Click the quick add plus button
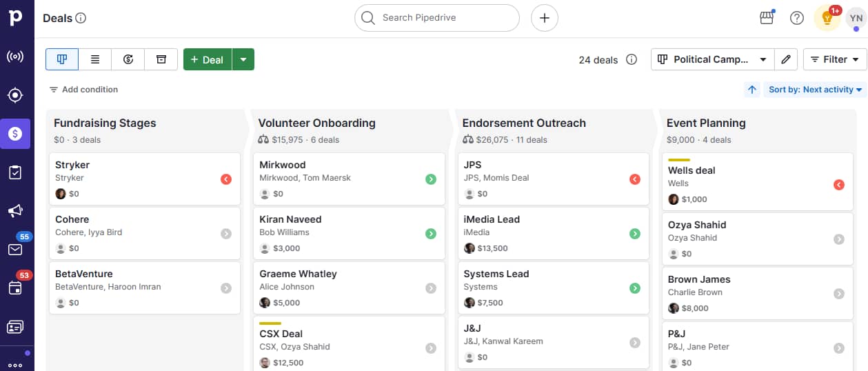 pyautogui.click(x=544, y=18)
